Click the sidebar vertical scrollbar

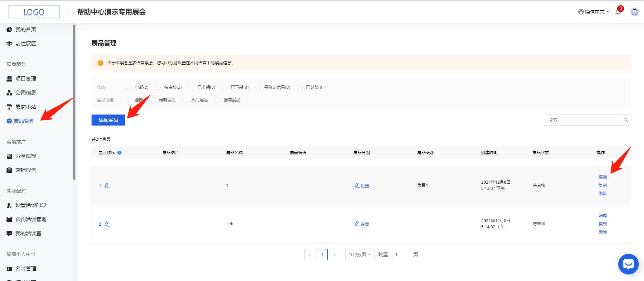click(74, 103)
